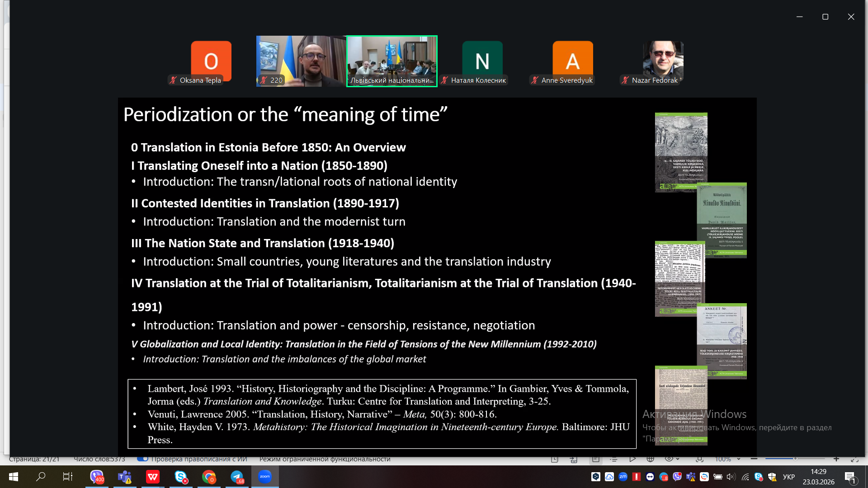Toggle the eye protection mode icon
The width and height of the screenshot is (868, 488).
pyautogui.click(x=669, y=459)
